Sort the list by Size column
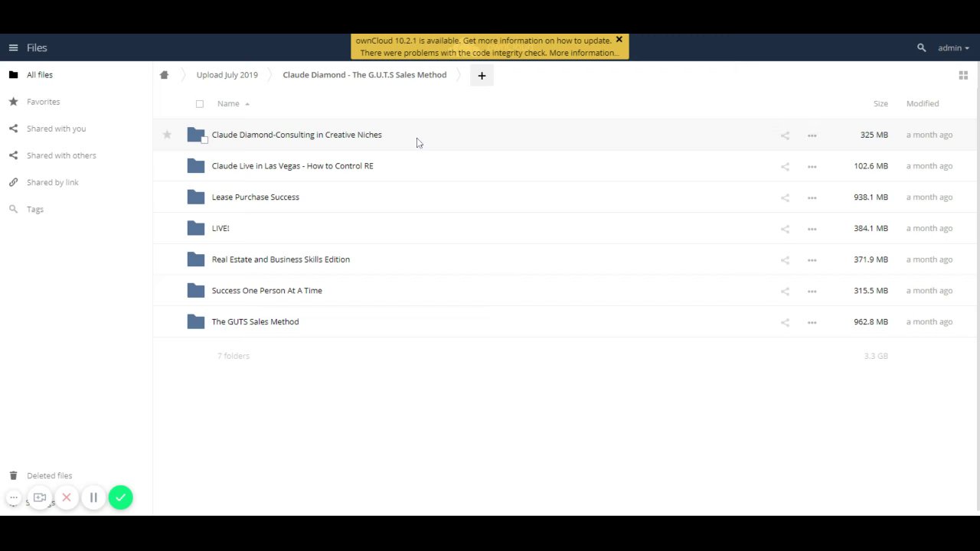 point(880,103)
